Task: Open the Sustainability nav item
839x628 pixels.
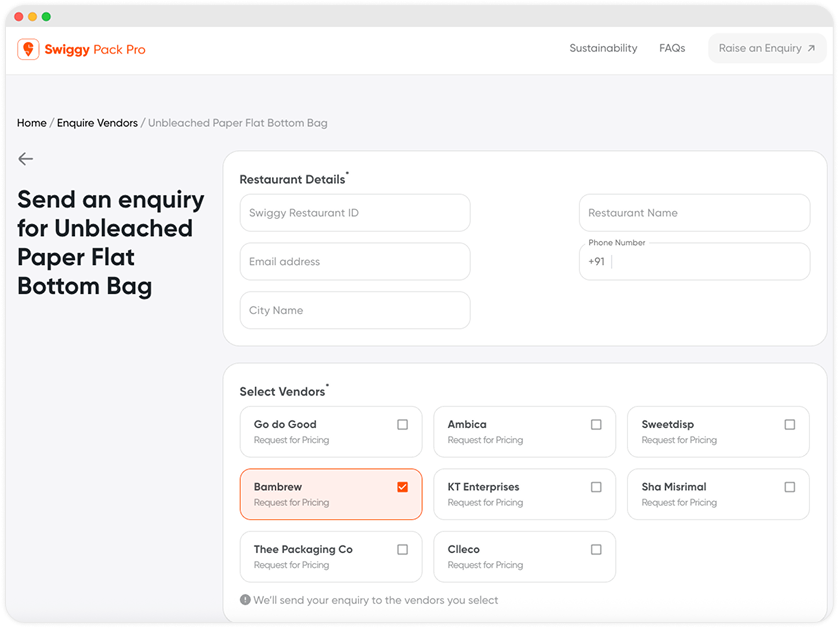Action: click(603, 48)
